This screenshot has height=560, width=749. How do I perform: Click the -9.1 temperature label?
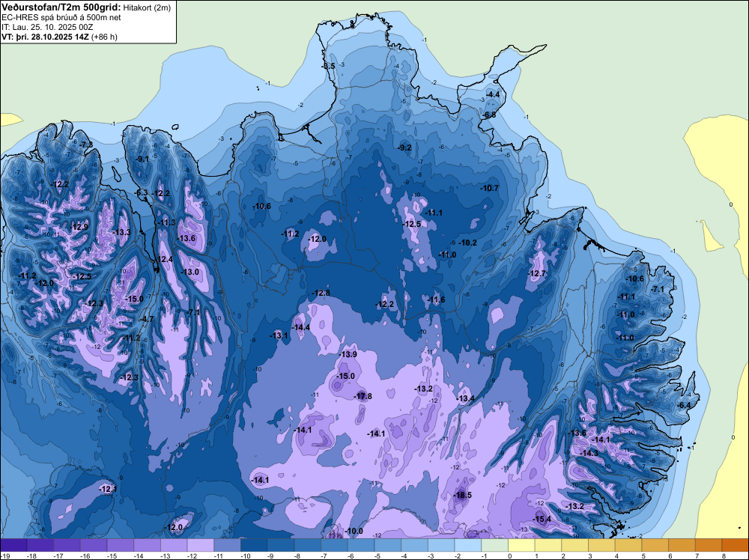point(142,159)
